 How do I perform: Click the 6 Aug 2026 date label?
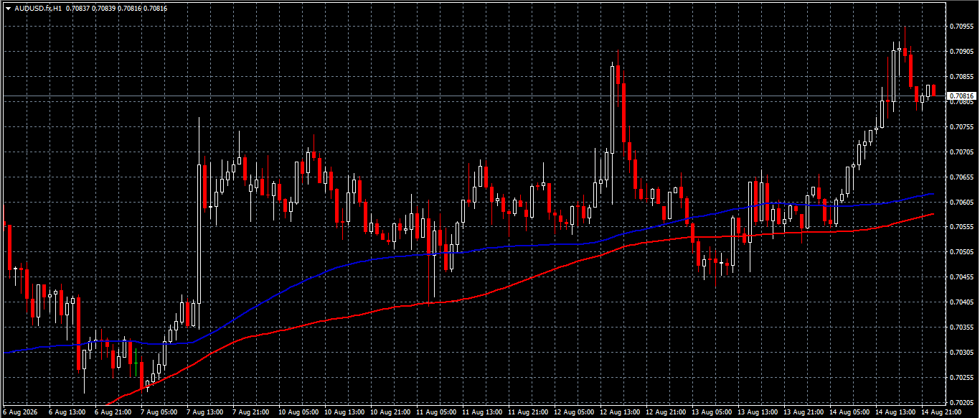click(x=21, y=413)
